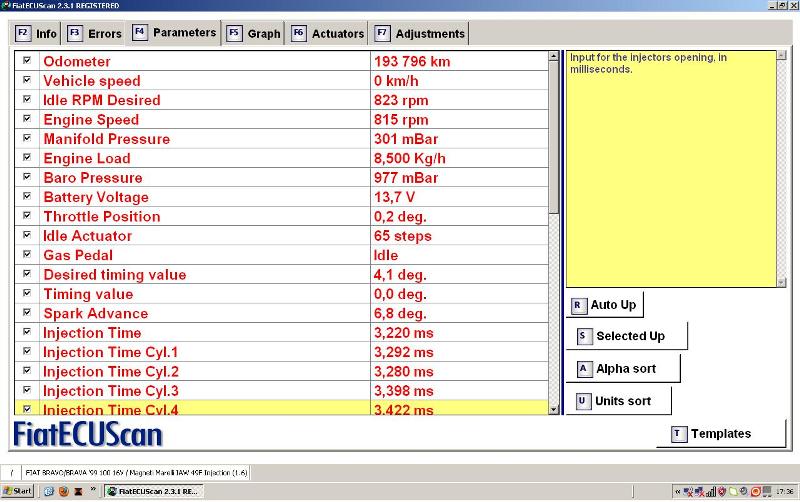This screenshot has width=800, height=502.
Task: Toggle the Battery Voltage checkbox
Action: 27,197
